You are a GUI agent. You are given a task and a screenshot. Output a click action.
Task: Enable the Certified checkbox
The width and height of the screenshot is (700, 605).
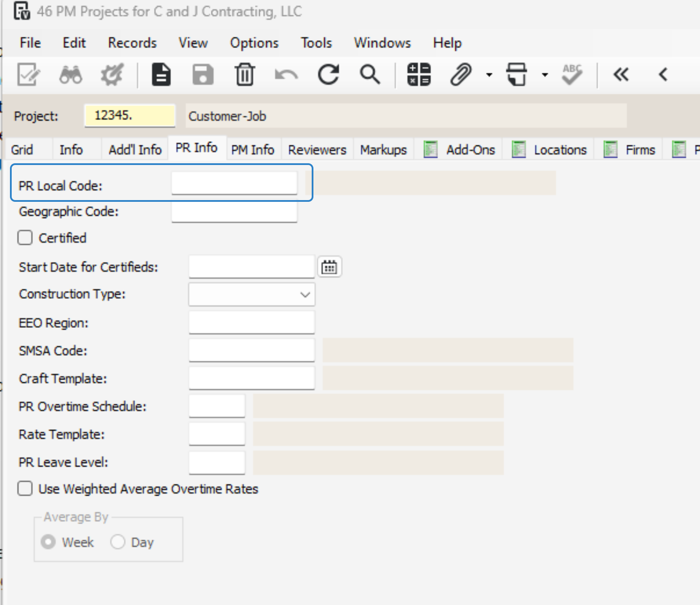25,238
